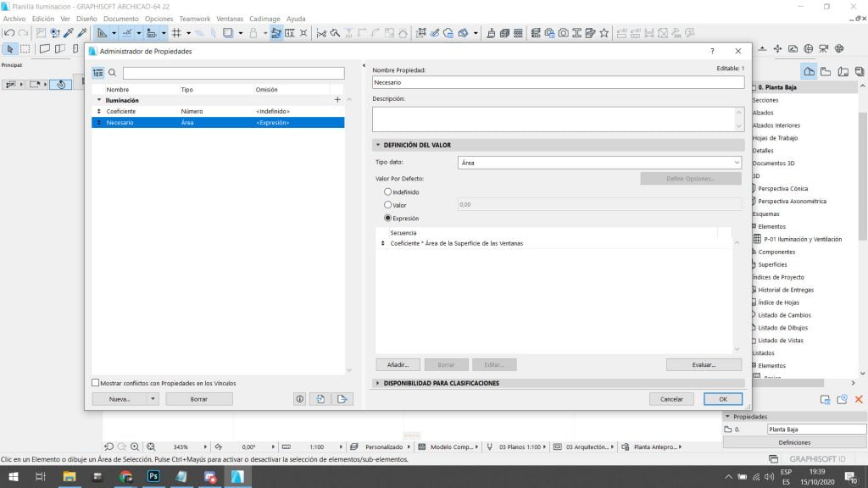The image size is (868, 488).
Task: Toggle the property tree view icon
Action: pyautogui.click(x=97, y=74)
